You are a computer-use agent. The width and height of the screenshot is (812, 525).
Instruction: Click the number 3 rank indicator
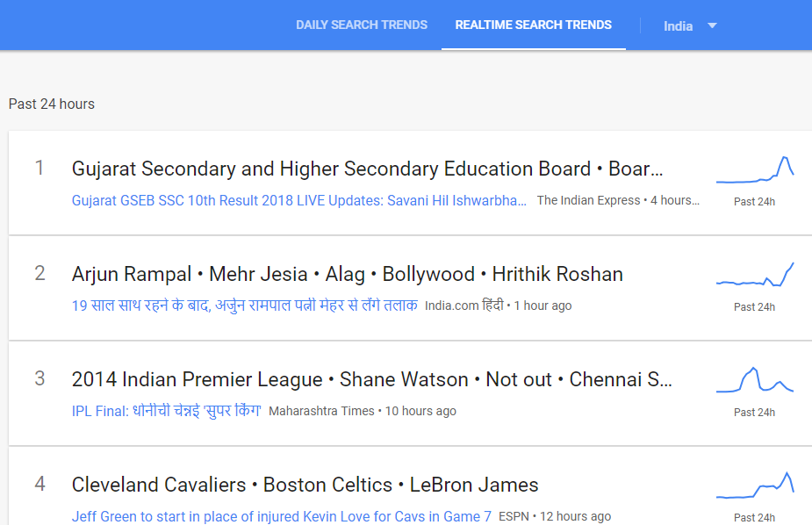tap(40, 378)
